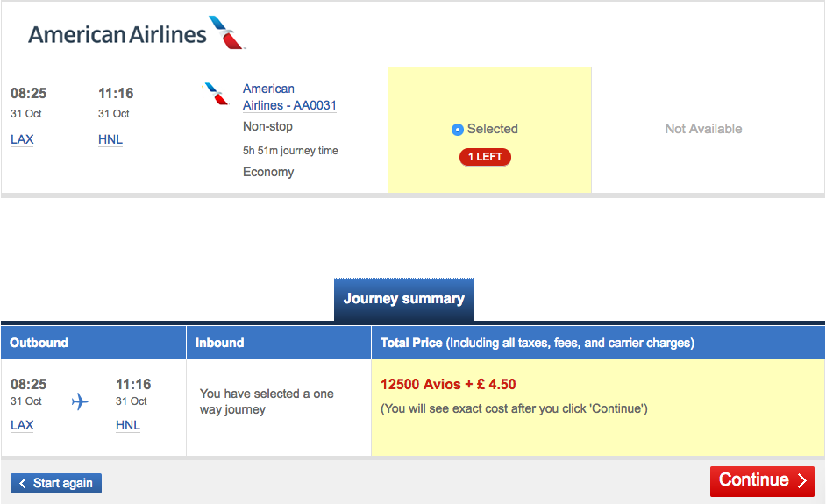Viewport: 826px width, 504px height.
Task: Click the red 1 LEFT badge
Action: (x=485, y=157)
